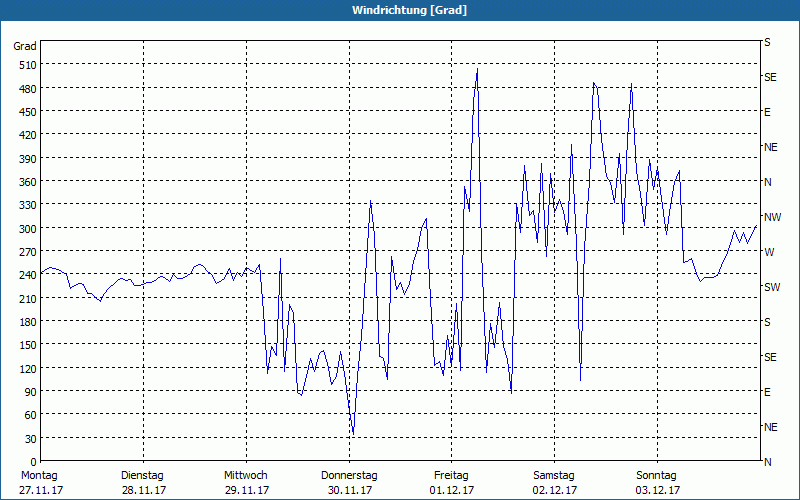Select the 150 y-axis value
This screenshot has width=800, height=500.
pos(28,345)
